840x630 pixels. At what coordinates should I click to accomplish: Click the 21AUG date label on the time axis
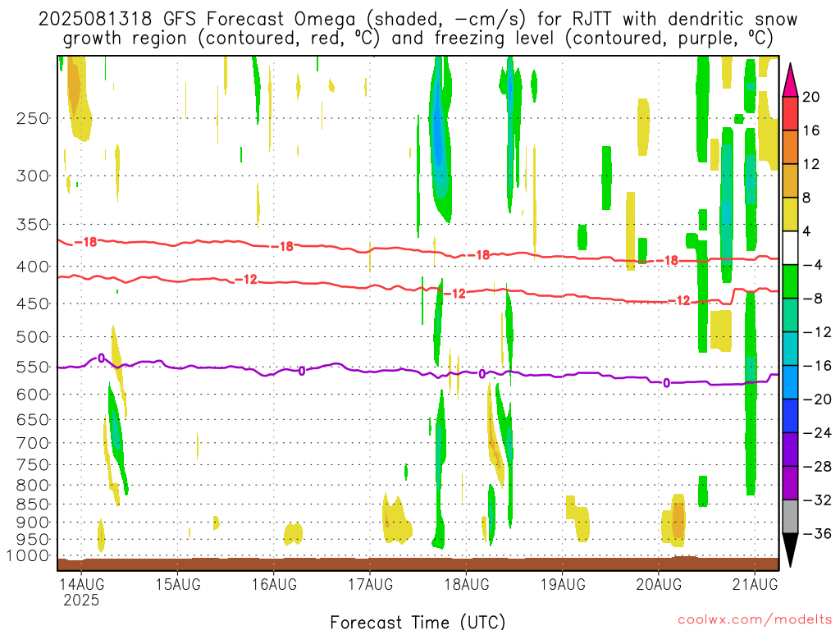pos(755,584)
